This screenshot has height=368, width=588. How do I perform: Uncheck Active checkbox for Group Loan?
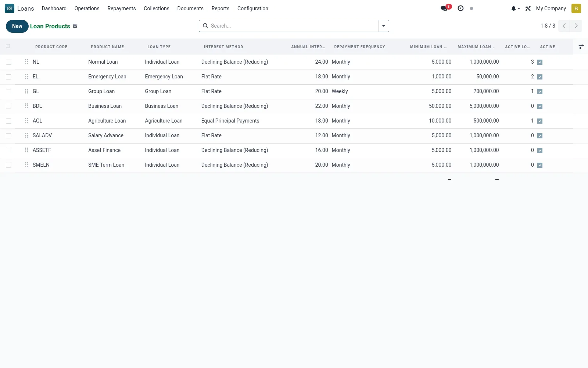click(540, 92)
